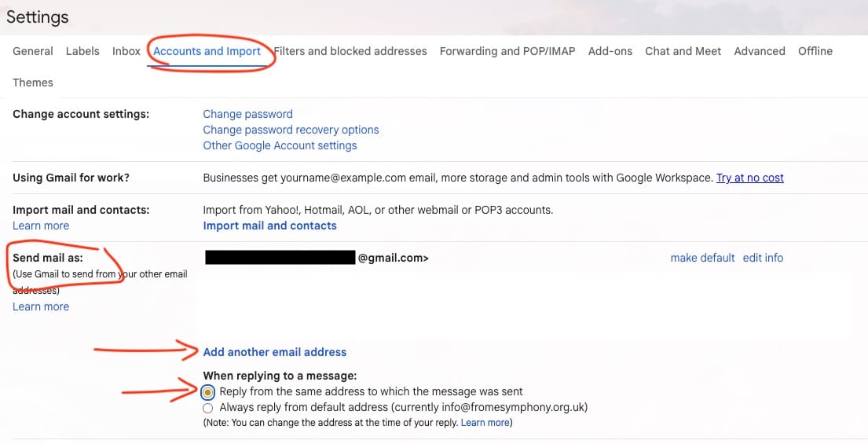
Task: Open the Advanced settings tab
Action: pyautogui.click(x=759, y=51)
